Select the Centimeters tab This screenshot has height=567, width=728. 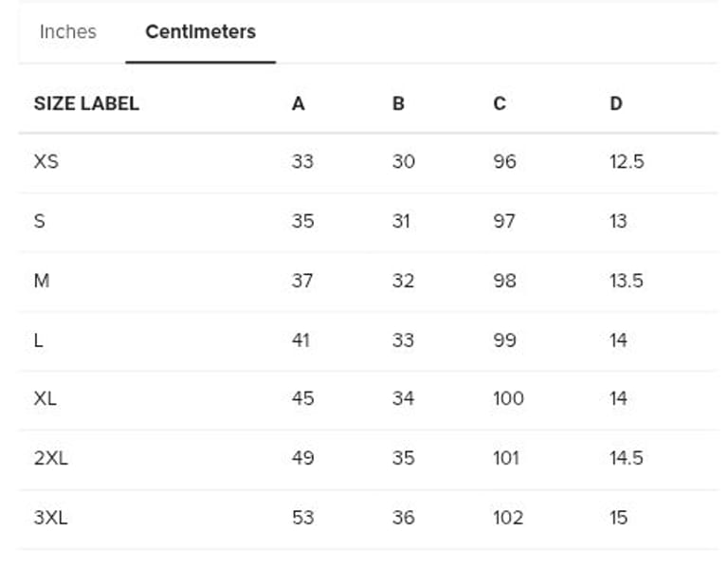click(x=200, y=32)
